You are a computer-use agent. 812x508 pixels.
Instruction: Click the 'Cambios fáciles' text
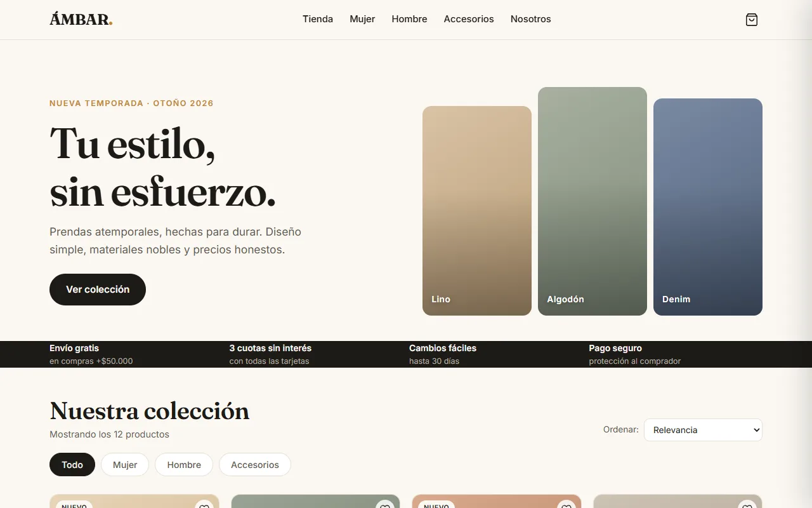(x=443, y=348)
